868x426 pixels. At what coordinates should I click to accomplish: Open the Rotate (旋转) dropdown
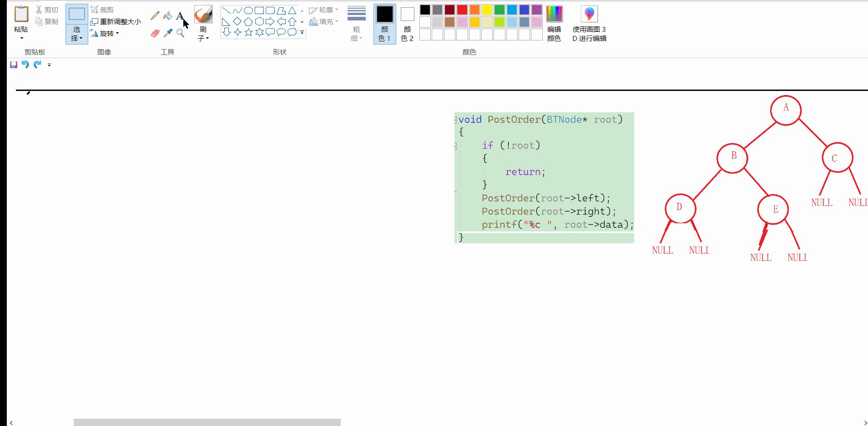coord(105,33)
